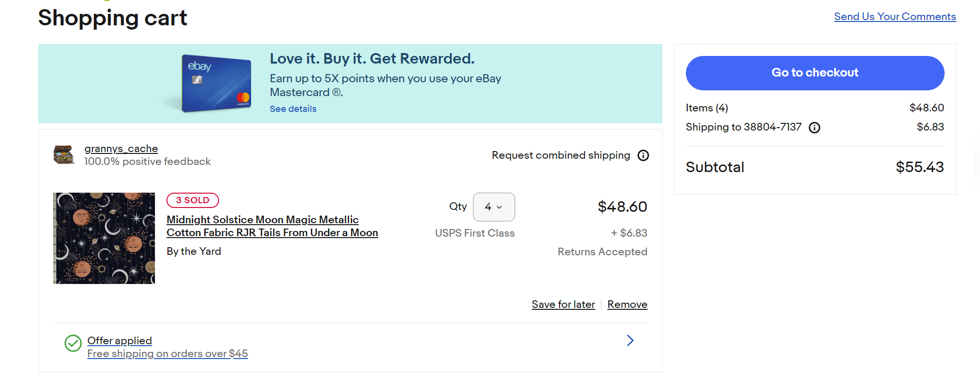Click the moon fabric product thumbnail
This screenshot has height=382, width=980.
coord(104,238)
